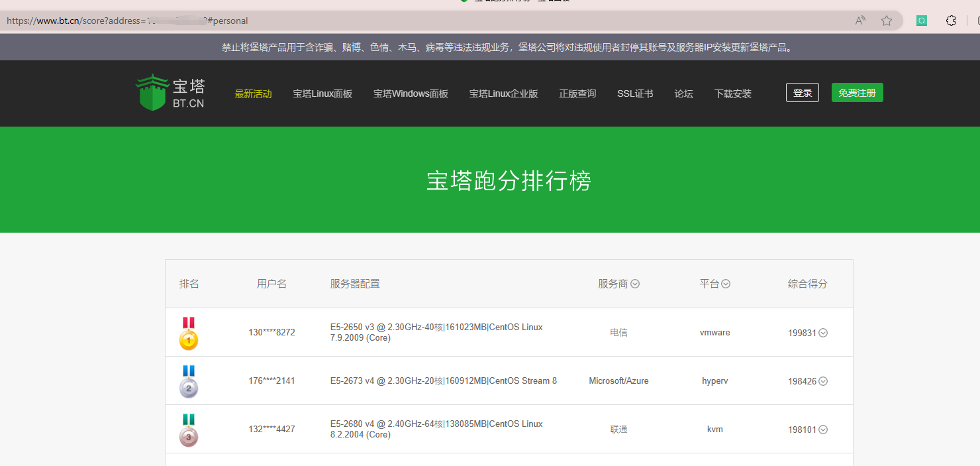Open the browser extensions puzzle icon
The width and height of the screenshot is (980, 466).
951,21
